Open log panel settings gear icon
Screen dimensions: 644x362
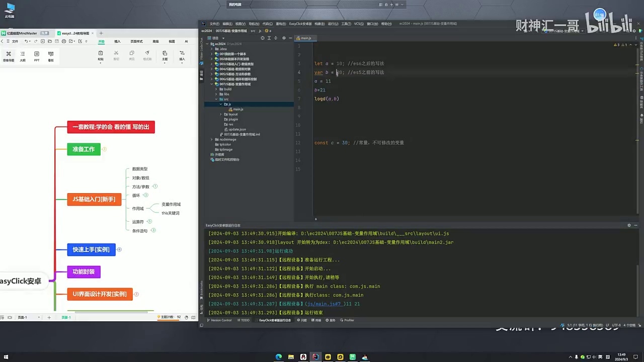pos(629,225)
